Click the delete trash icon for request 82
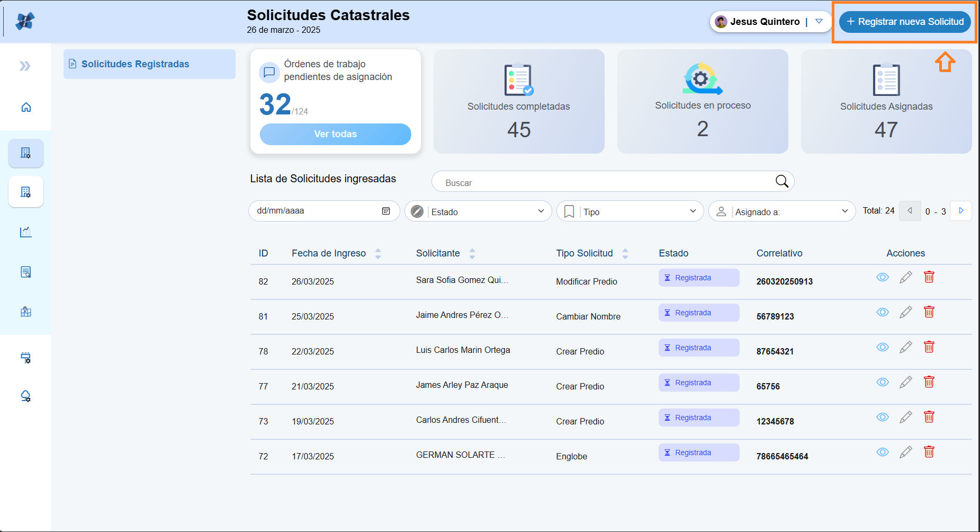The image size is (980, 532). point(929,277)
